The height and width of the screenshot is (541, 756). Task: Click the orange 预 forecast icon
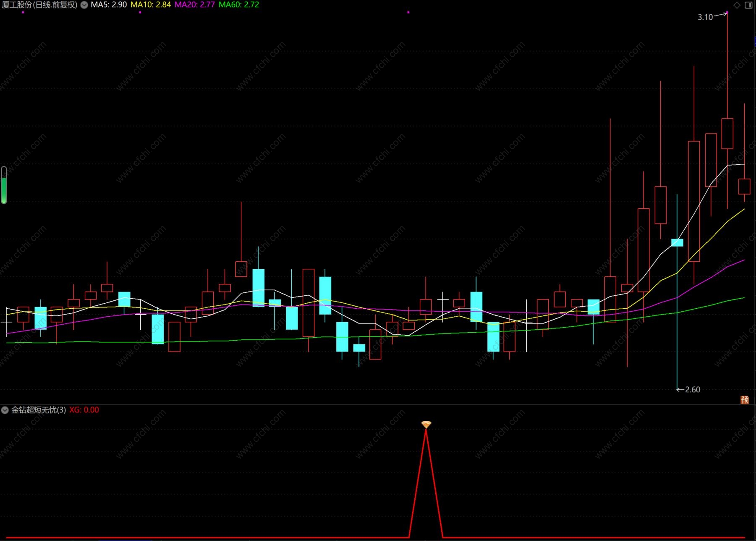coord(745,400)
